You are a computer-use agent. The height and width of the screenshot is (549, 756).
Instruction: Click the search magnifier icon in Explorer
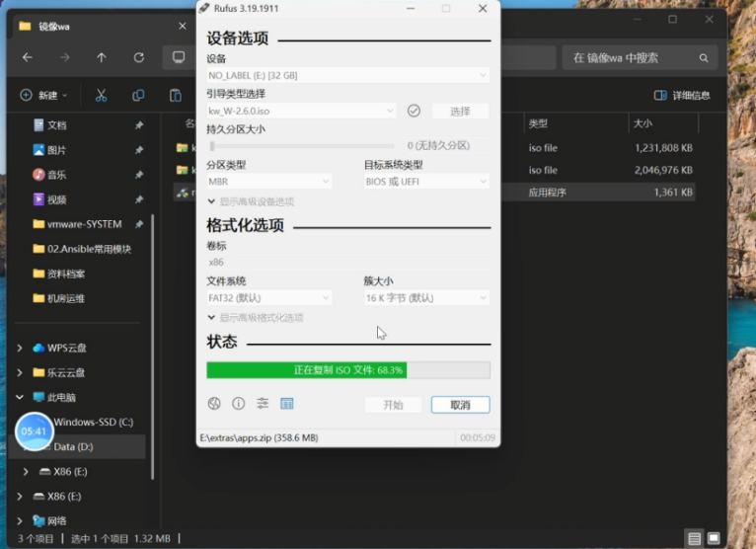704,58
